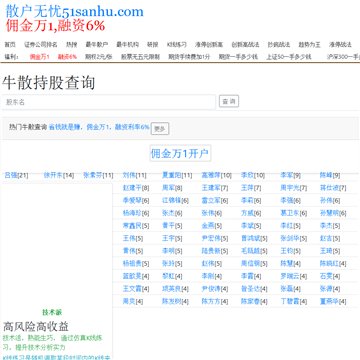Viewport: 360px width, 360px height.
Task: Open the 上证50一手多少钱 link
Action: click(289, 57)
